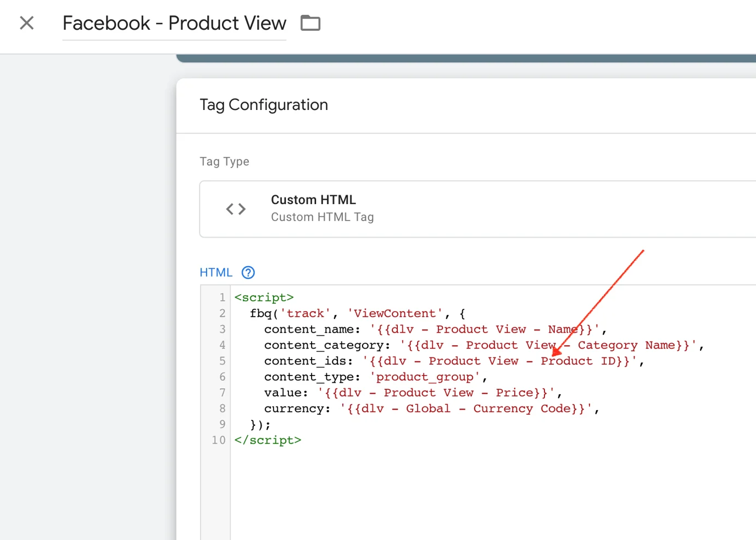Click the content_type product_group line

point(375,377)
